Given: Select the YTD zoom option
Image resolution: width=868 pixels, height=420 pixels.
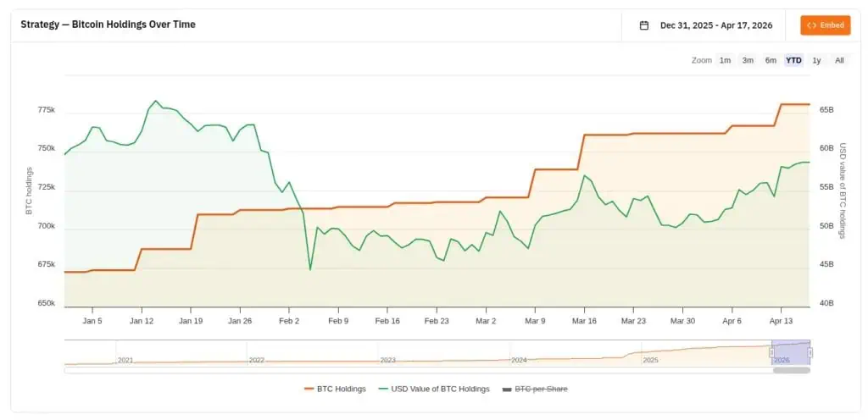Looking at the screenshot, I should point(793,60).
